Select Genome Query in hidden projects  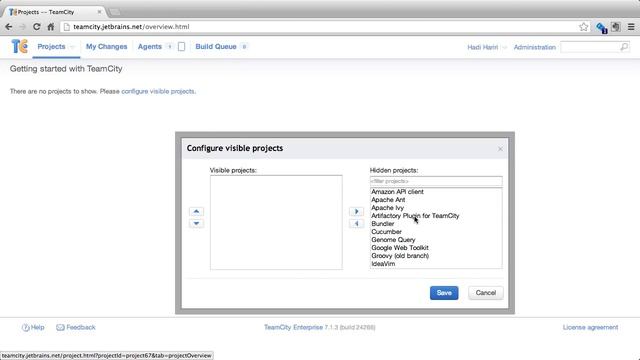coord(393,240)
